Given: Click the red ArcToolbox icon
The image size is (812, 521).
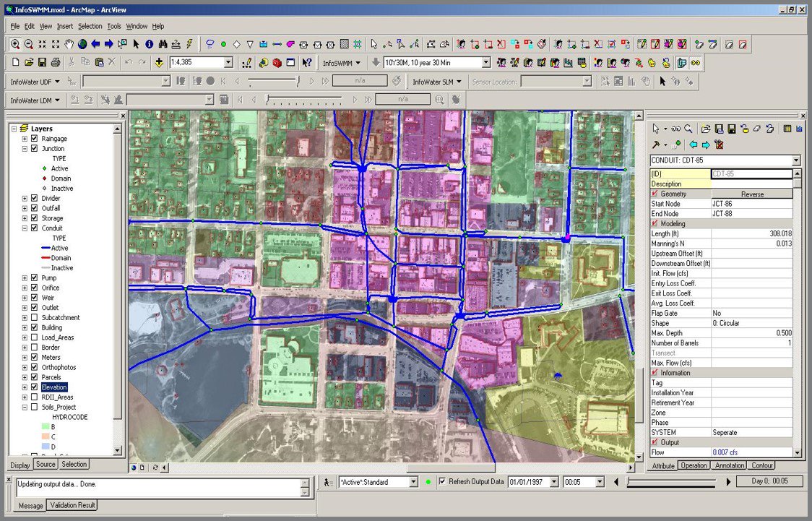Looking at the screenshot, I should click(277, 63).
